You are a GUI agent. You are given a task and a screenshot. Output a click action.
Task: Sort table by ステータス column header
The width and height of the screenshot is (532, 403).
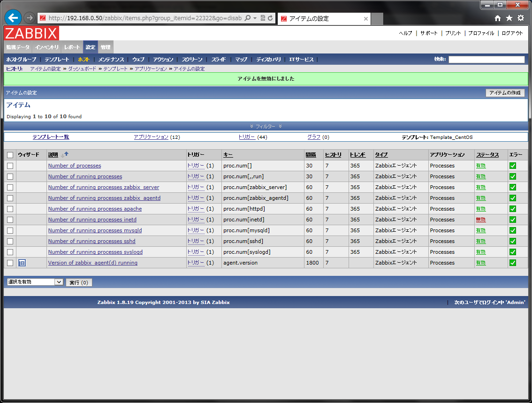click(487, 155)
